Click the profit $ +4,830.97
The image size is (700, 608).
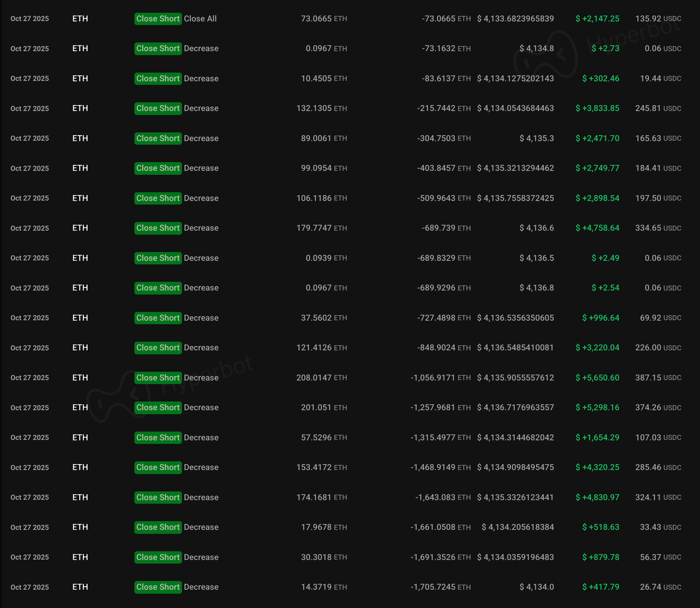click(x=598, y=498)
